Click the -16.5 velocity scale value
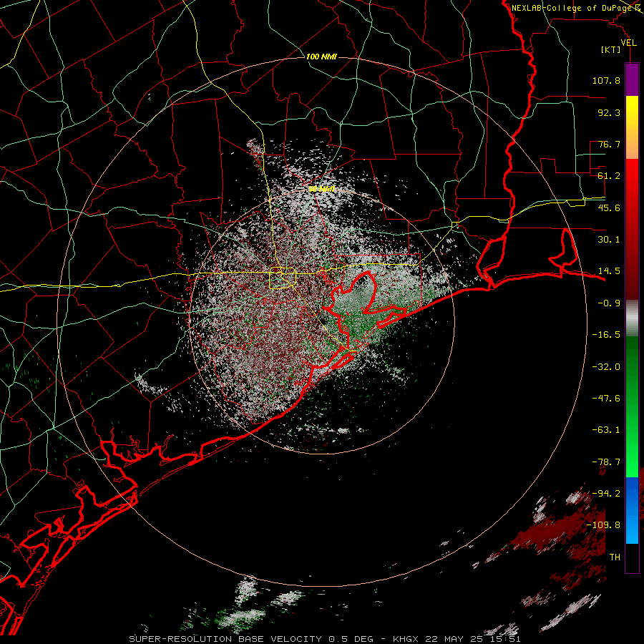The image size is (644, 644). 606,335
